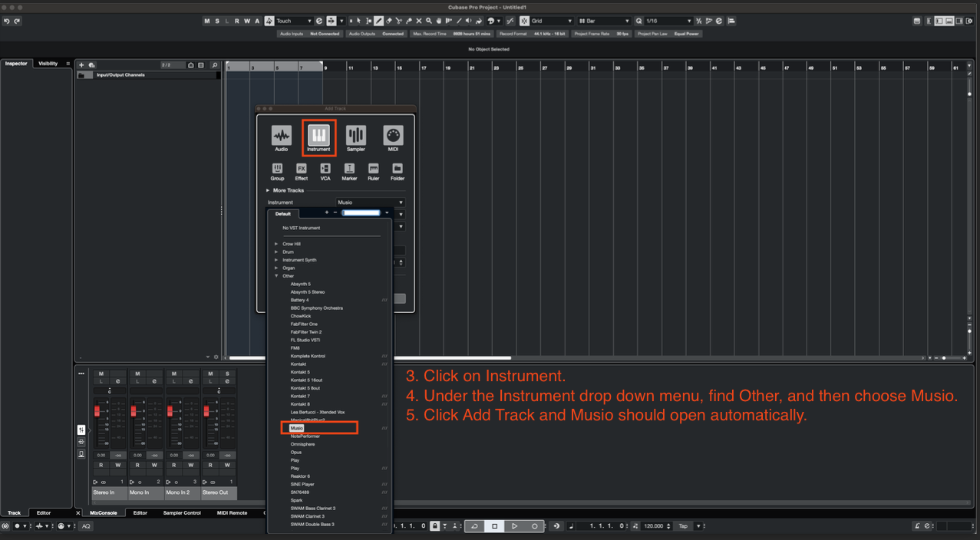Mute the Stereo In channel

click(101, 374)
